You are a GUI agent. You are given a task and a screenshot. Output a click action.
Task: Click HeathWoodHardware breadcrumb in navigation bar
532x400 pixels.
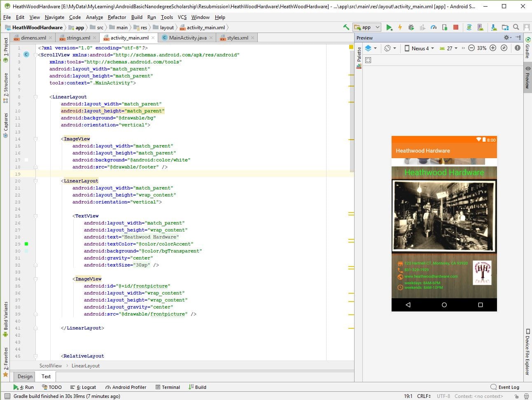34,27
